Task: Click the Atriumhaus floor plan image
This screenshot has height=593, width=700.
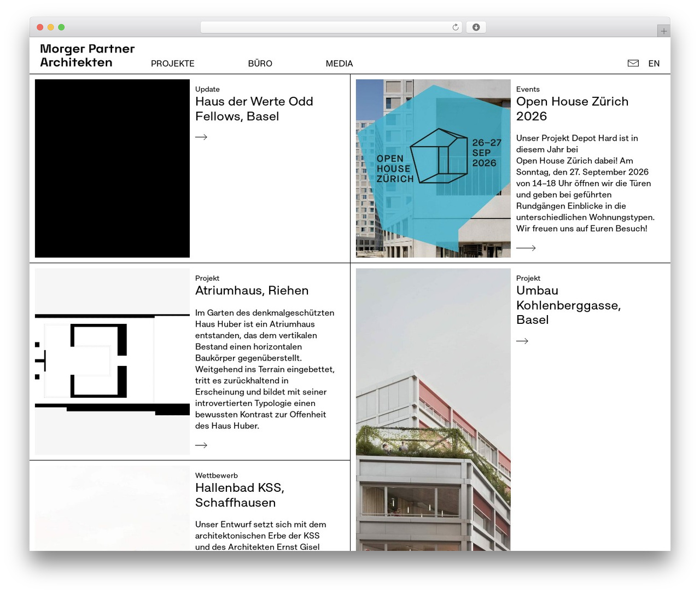Action: click(x=112, y=362)
